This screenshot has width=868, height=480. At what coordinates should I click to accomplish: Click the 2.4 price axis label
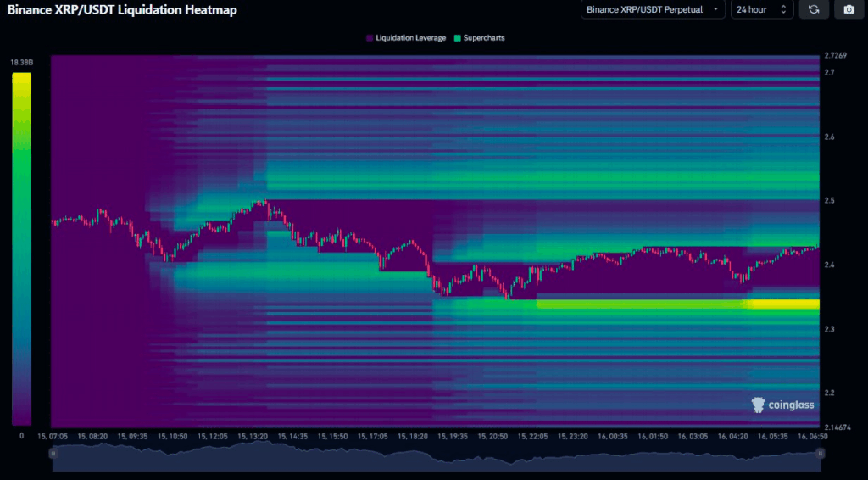(829, 265)
